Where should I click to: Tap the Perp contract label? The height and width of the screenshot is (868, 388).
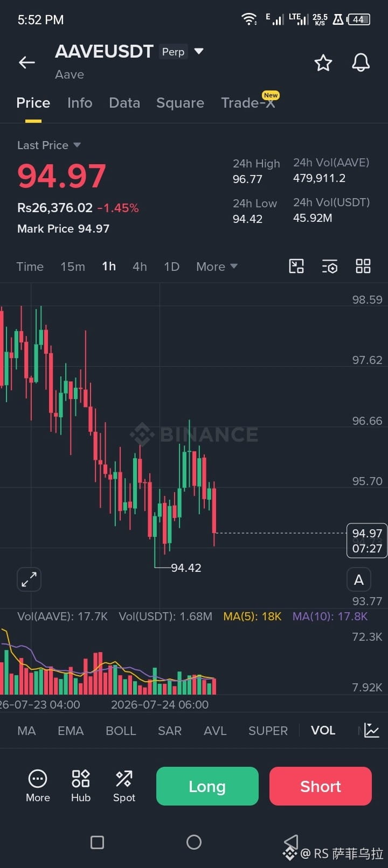tap(174, 52)
